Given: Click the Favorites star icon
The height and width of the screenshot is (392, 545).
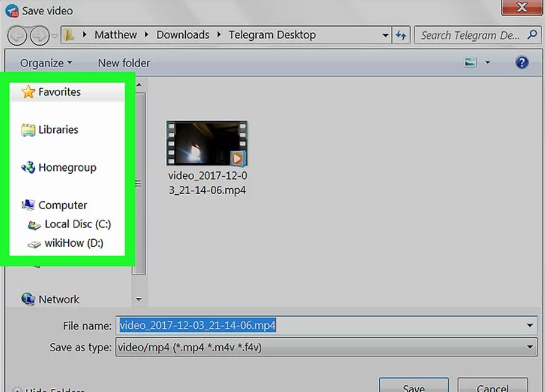Looking at the screenshot, I should tap(28, 92).
